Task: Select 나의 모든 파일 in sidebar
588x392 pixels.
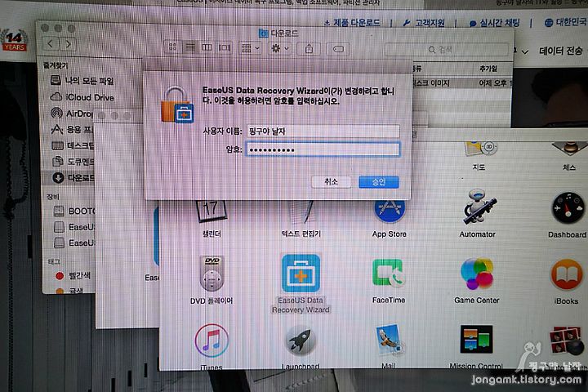Action: click(x=82, y=81)
